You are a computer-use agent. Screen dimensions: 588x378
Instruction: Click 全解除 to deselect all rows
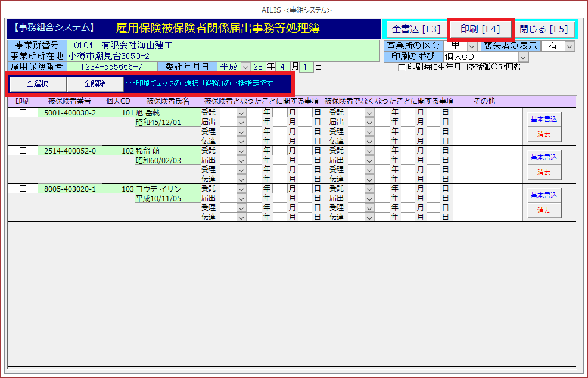click(94, 84)
